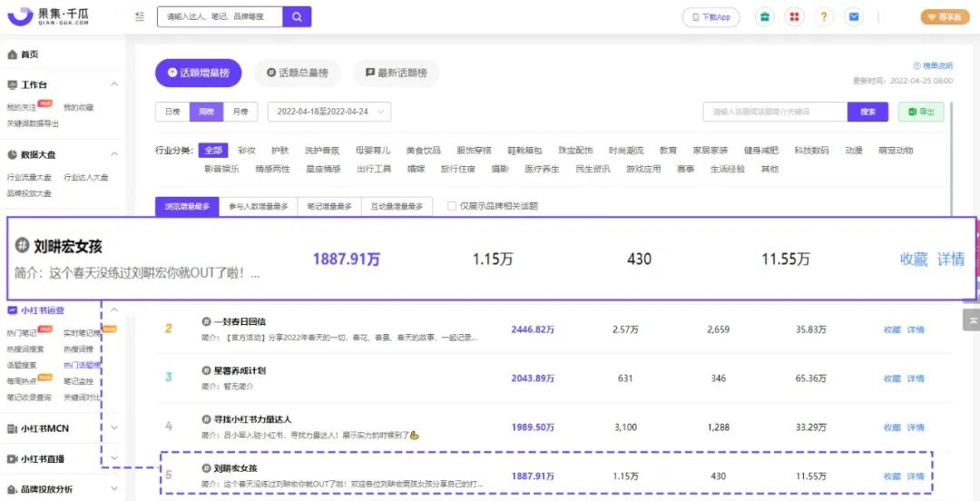The image size is (980, 501).
Task: Open 热门话题榜 in sidebar
Action: pyautogui.click(x=82, y=366)
